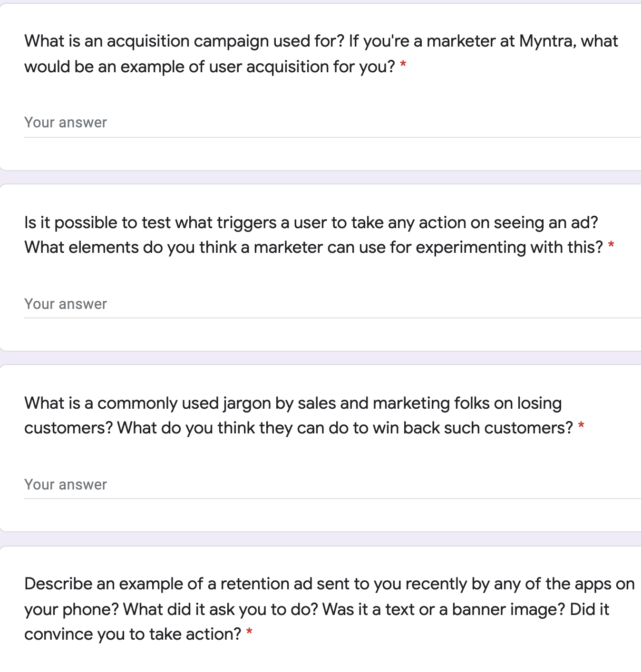
Task: Click the lavender gap above the 'commonly used jargon' card
Action: pyautogui.click(x=320, y=358)
